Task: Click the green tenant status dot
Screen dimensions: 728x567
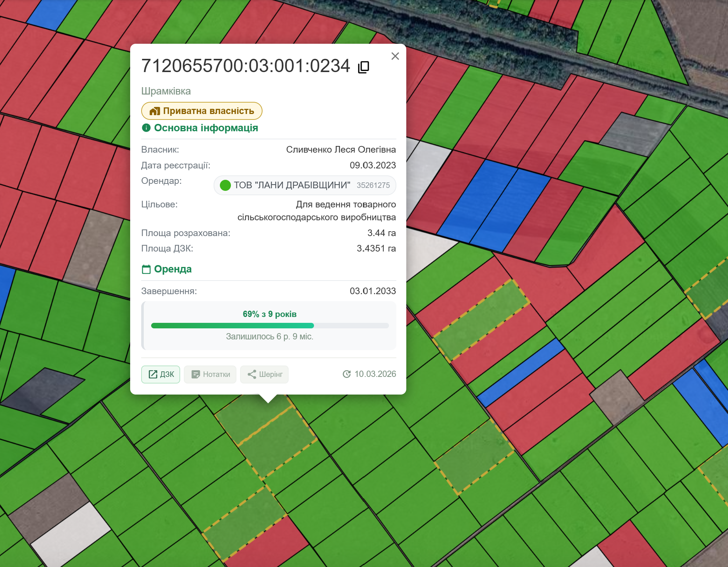Action: [x=225, y=185]
